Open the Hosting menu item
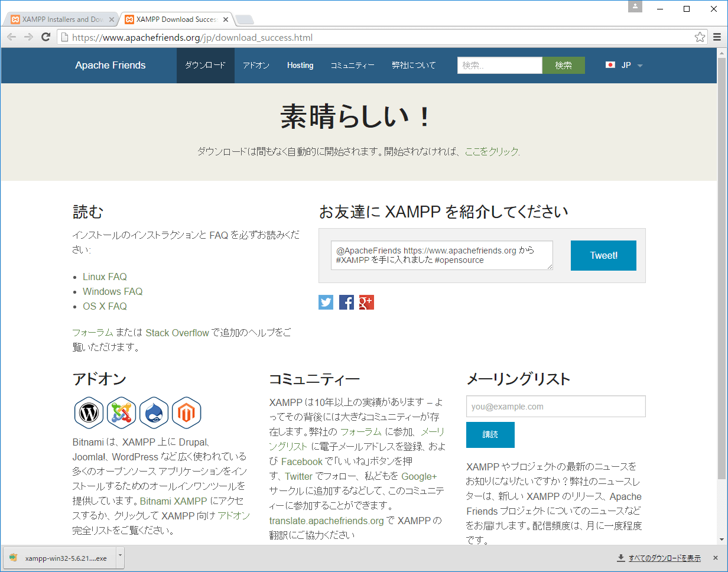 300,65
